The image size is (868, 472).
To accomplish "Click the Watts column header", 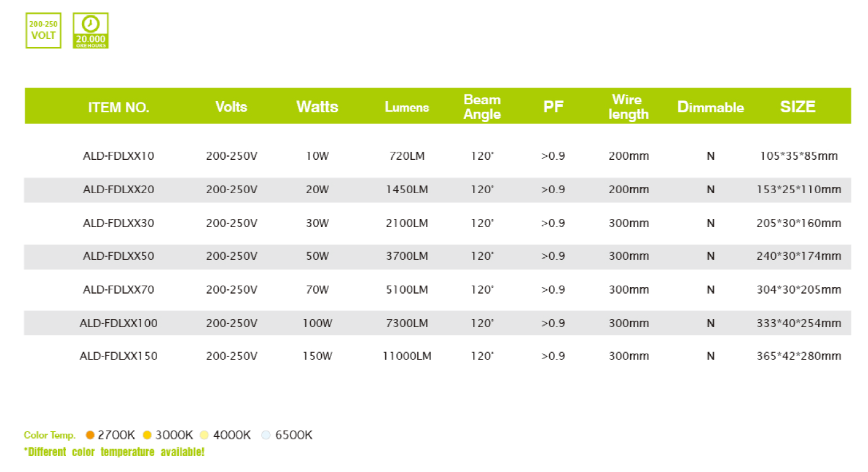I will 317,107.
